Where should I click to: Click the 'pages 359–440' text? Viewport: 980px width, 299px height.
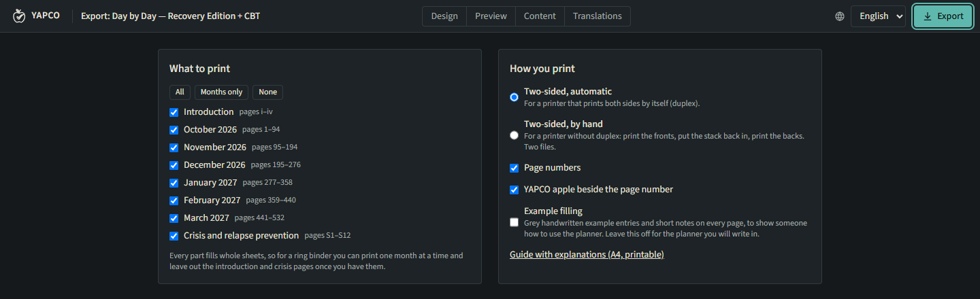coord(271,200)
